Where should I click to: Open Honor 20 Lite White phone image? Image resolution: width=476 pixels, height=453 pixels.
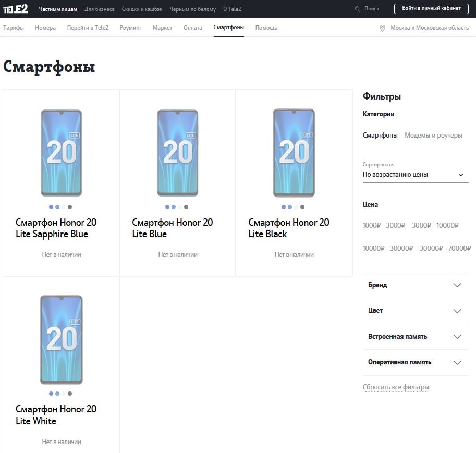click(x=62, y=339)
